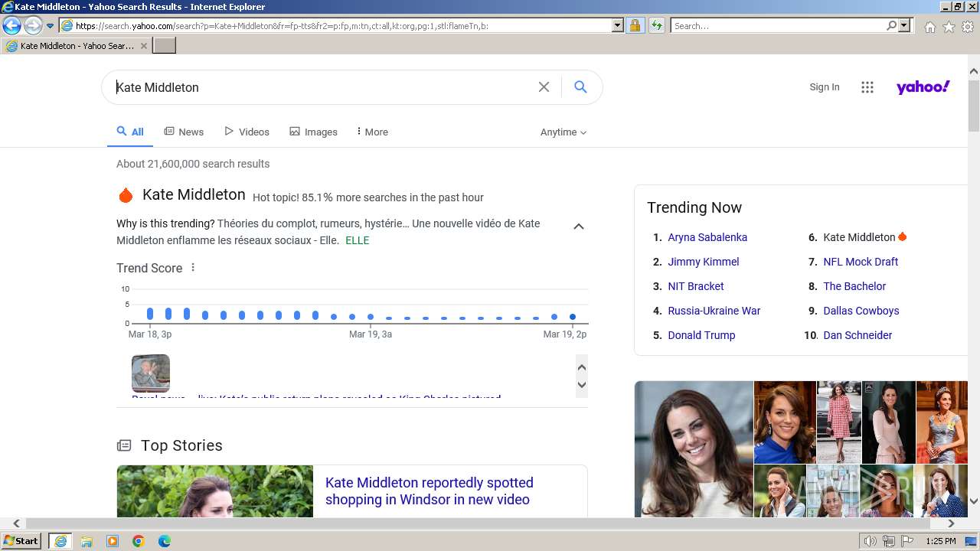The image size is (980, 551).
Task: Switch to the Videos tab
Action: [247, 132]
